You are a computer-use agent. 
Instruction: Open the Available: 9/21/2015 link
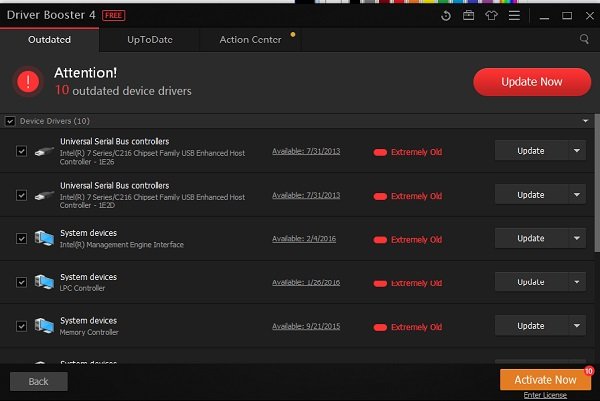click(x=306, y=326)
